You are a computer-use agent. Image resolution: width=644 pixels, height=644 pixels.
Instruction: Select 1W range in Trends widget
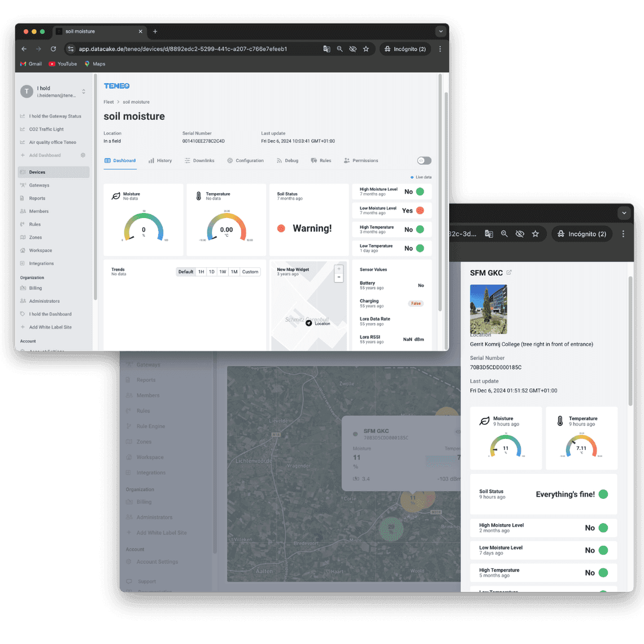(223, 272)
